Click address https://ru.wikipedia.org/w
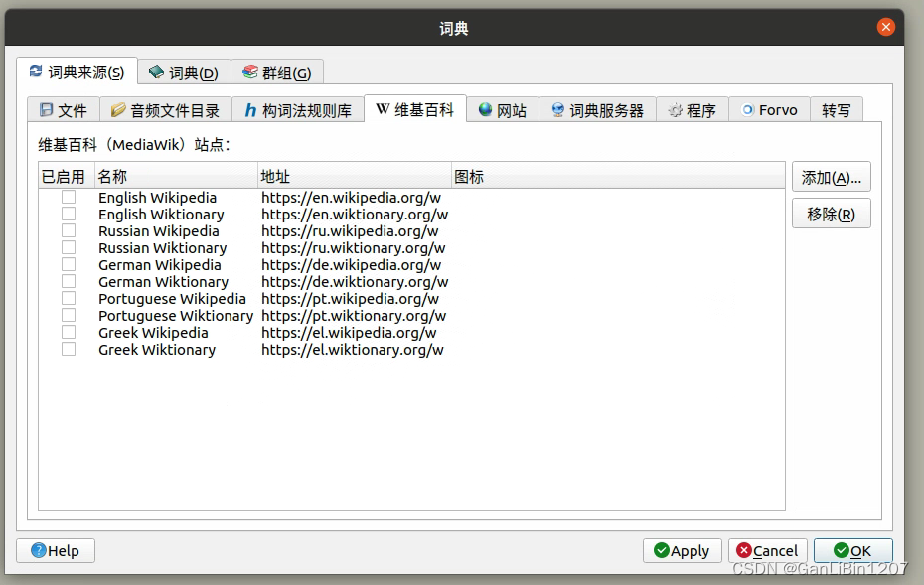 [350, 231]
